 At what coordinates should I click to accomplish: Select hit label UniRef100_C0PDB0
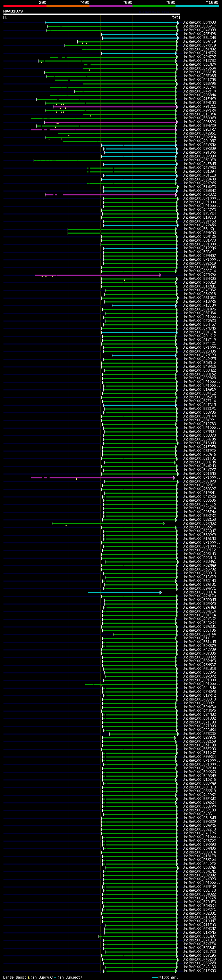[x=199, y=156]
